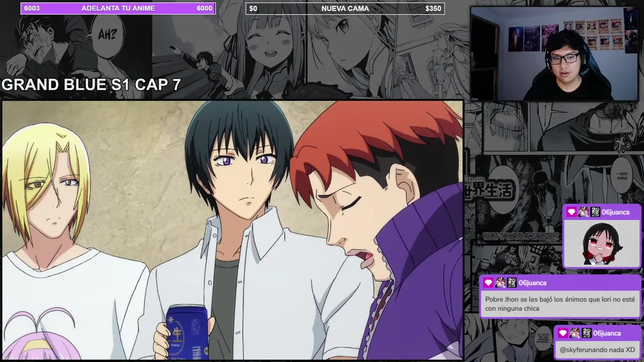
Task: Click the blue beer can in the video
Action: coord(187,332)
